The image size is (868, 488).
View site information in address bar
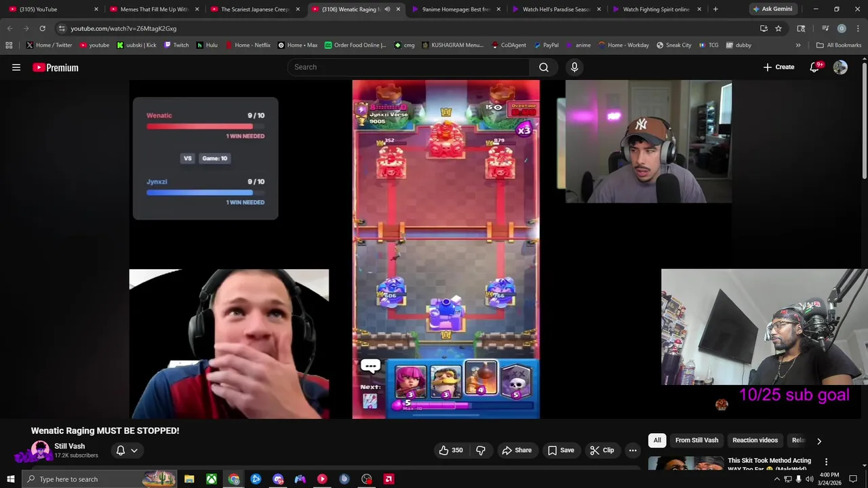click(x=61, y=28)
